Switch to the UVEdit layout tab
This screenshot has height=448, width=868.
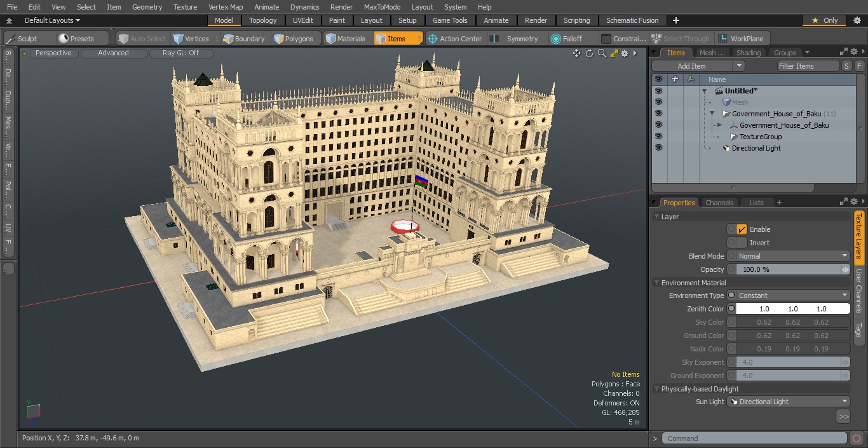(302, 20)
